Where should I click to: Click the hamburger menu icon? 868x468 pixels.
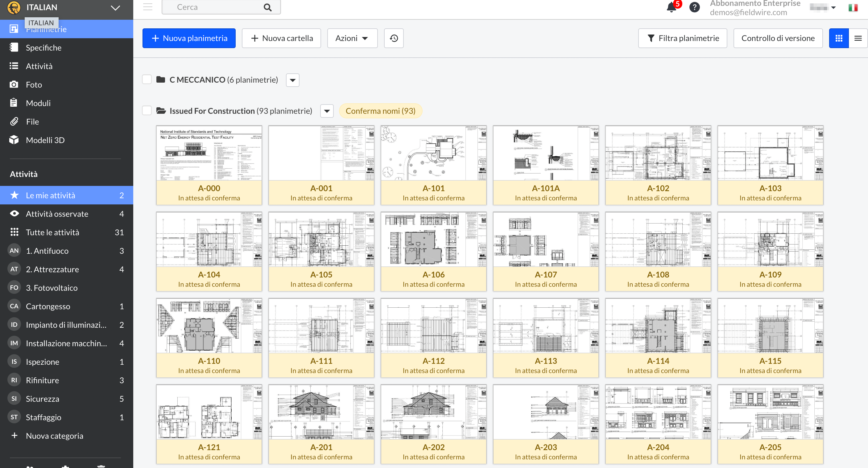tap(147, 7)
